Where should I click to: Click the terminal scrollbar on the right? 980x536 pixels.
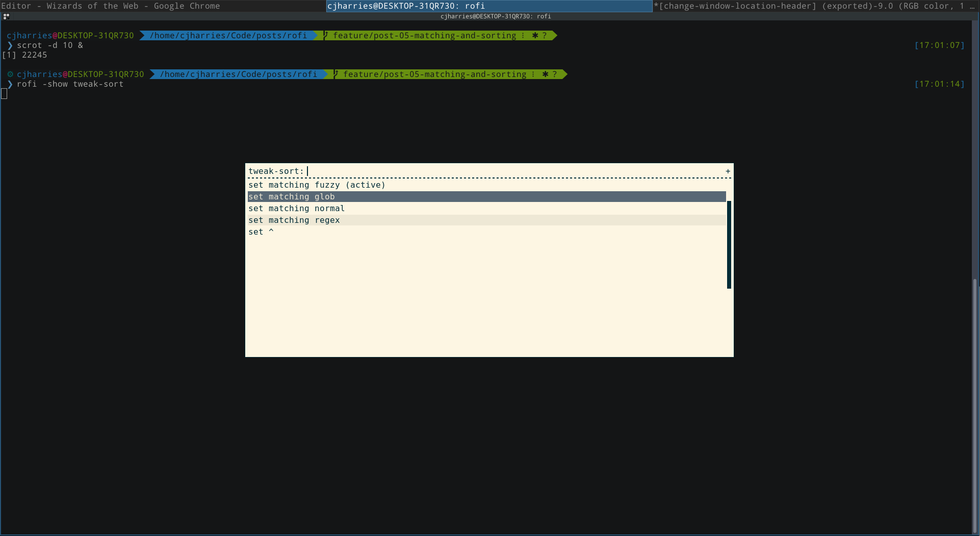pos(975,405)
